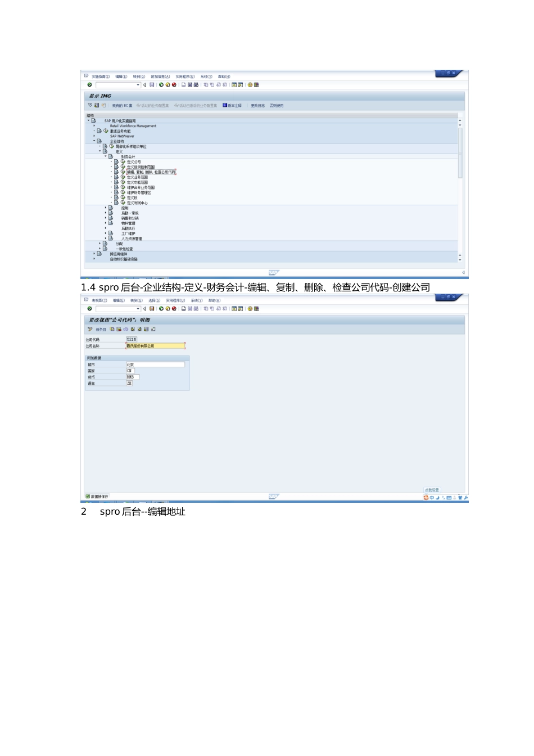Click green Back icon in IMG window toolbar

tap(161, 85)
